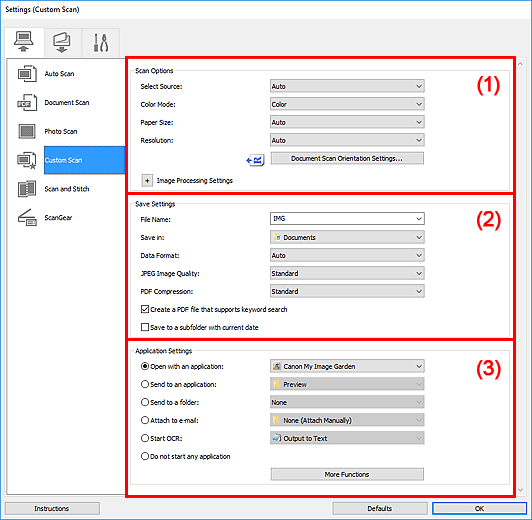532x520 pixels.
Task: Click into the File Name field
Action: click(347, 219)
